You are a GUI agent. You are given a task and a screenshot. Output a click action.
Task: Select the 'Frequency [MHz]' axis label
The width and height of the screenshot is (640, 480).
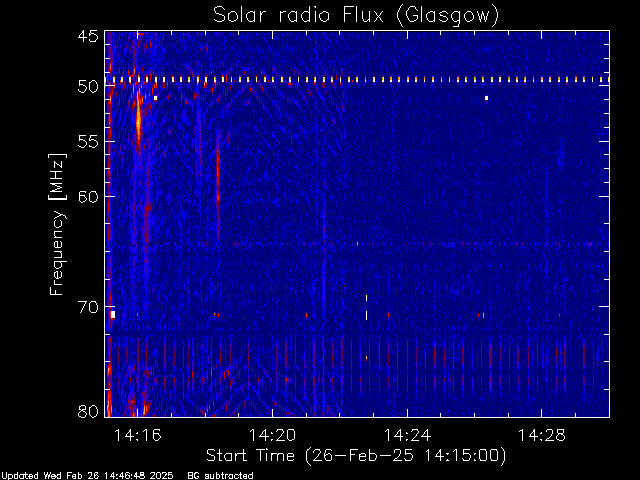(x=57, y=224)
